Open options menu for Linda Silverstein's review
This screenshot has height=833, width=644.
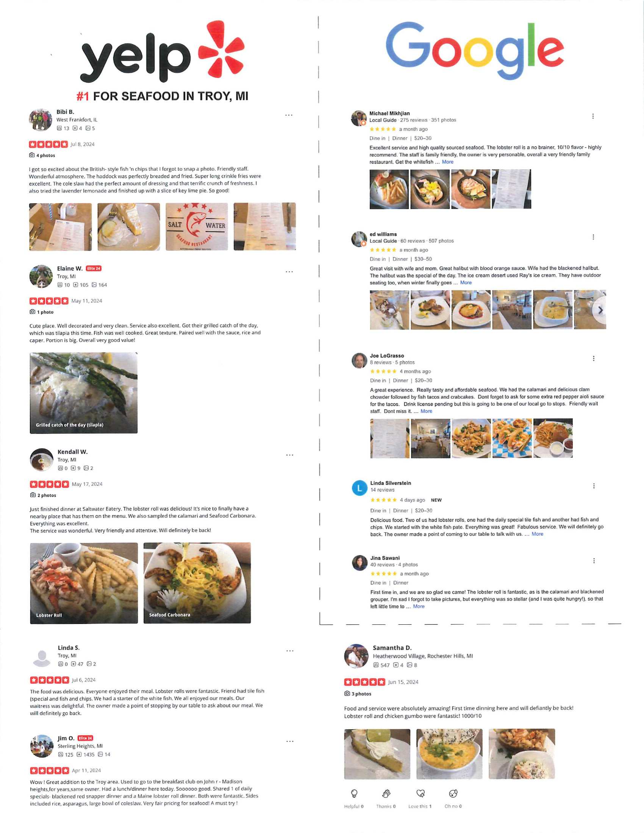tap(594, 485)
